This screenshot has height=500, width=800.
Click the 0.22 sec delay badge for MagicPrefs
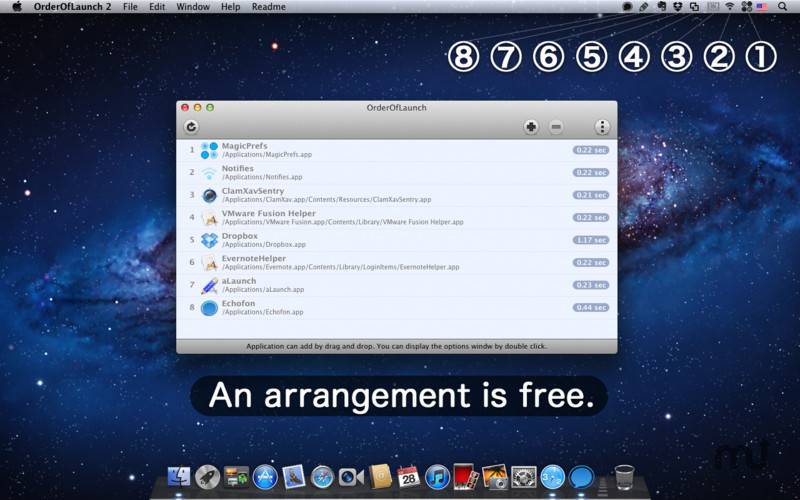tap(591, 150)
